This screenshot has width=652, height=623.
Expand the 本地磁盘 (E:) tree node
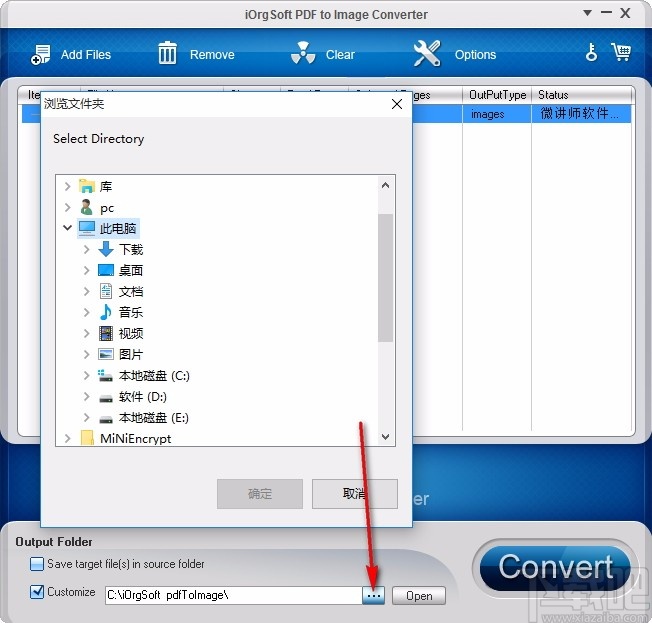tap(86, 417)
